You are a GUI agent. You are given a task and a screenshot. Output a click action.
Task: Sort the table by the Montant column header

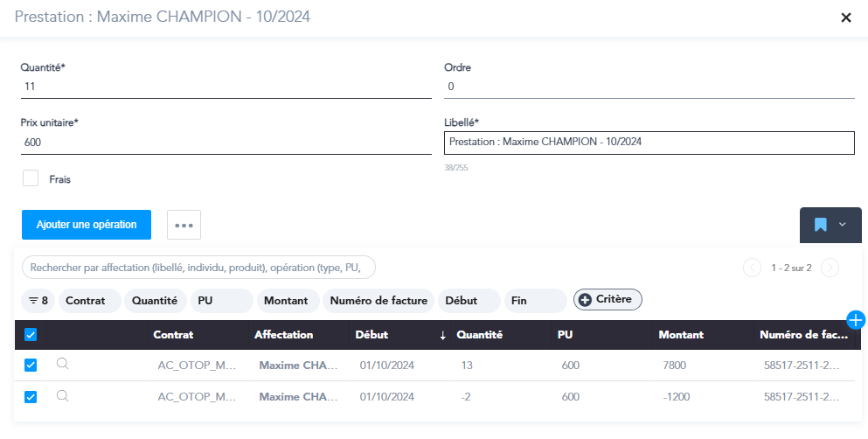[681, 335]
